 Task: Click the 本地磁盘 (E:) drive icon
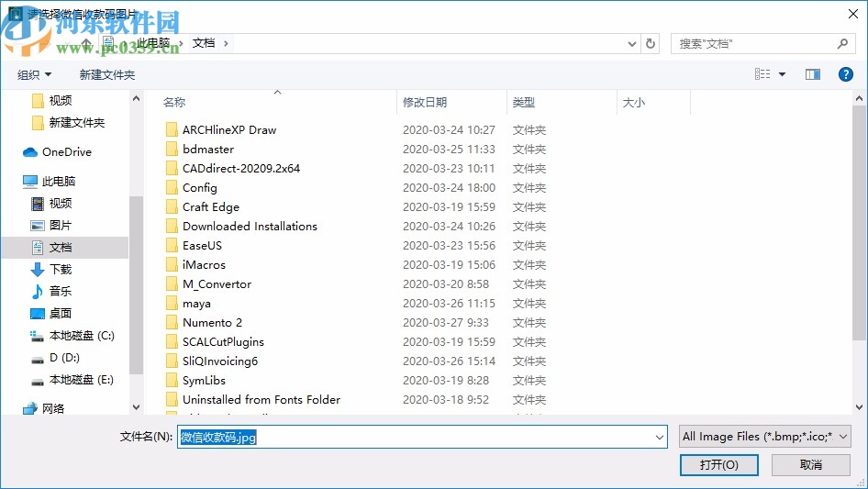pos(37,381)
